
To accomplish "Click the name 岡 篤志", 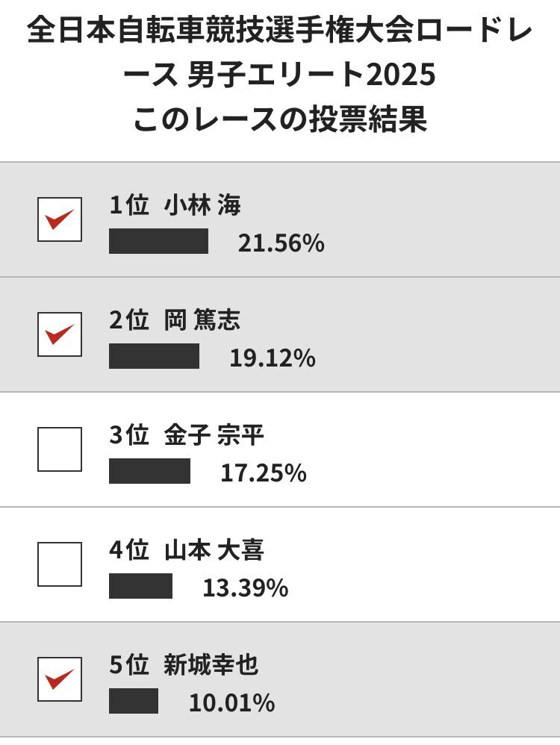I will click(202, 320).
